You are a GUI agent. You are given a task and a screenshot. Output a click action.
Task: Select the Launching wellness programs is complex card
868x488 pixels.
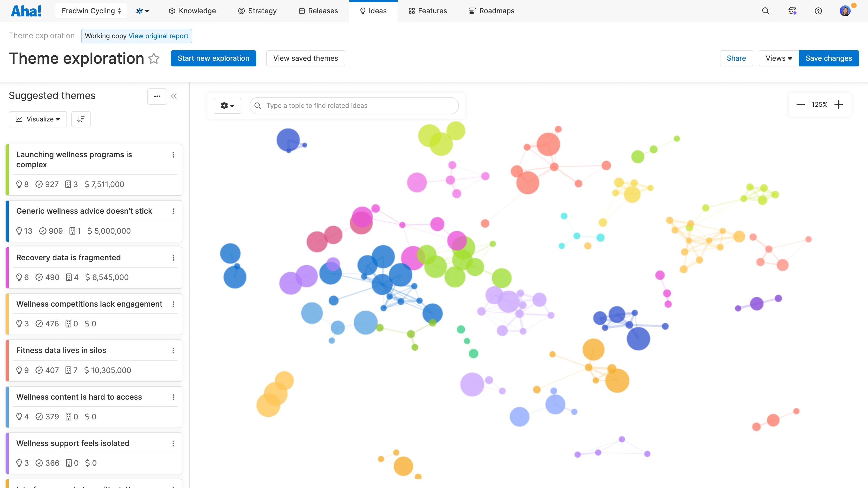click(x=94, y=170)
